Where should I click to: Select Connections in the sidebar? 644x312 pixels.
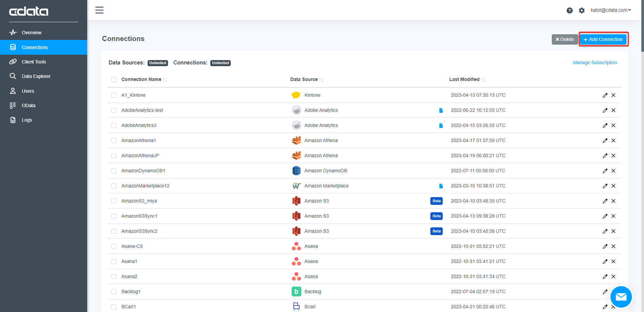pyautogui.click(x=44, y=47)
